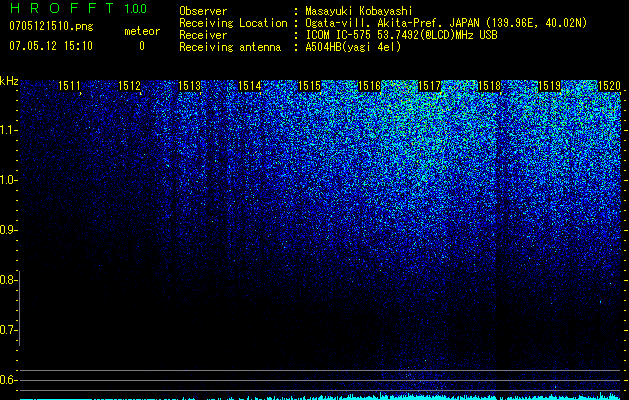
Task: Click the Receiving antenna label
Action: click(x=230, y=47)
